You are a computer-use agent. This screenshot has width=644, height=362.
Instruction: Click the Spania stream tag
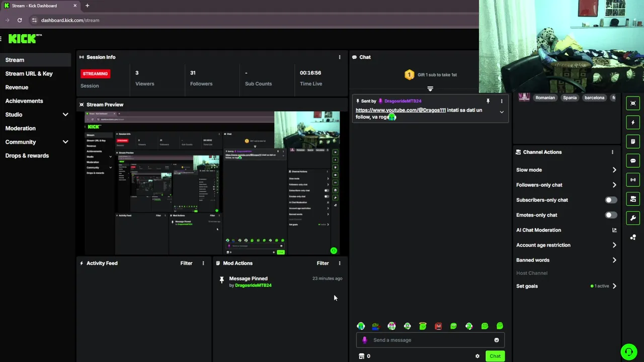570,98
